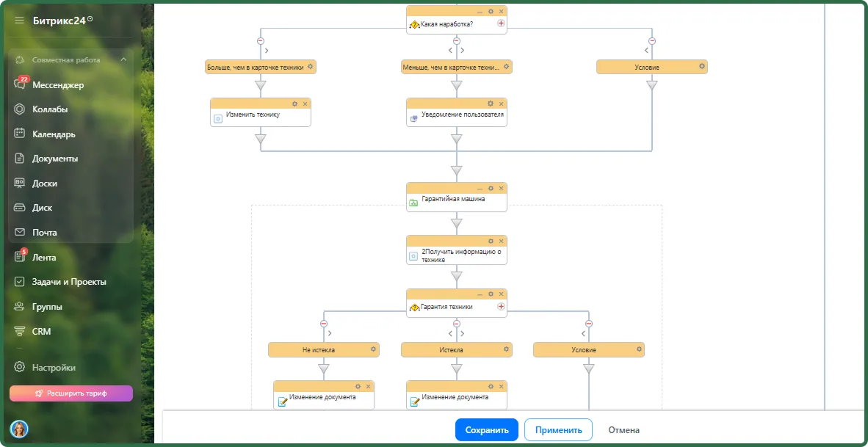This screenshot has height=447, width=868.
Task: Collapse the "Какая наработка?" block
Action: coord(480,11)
